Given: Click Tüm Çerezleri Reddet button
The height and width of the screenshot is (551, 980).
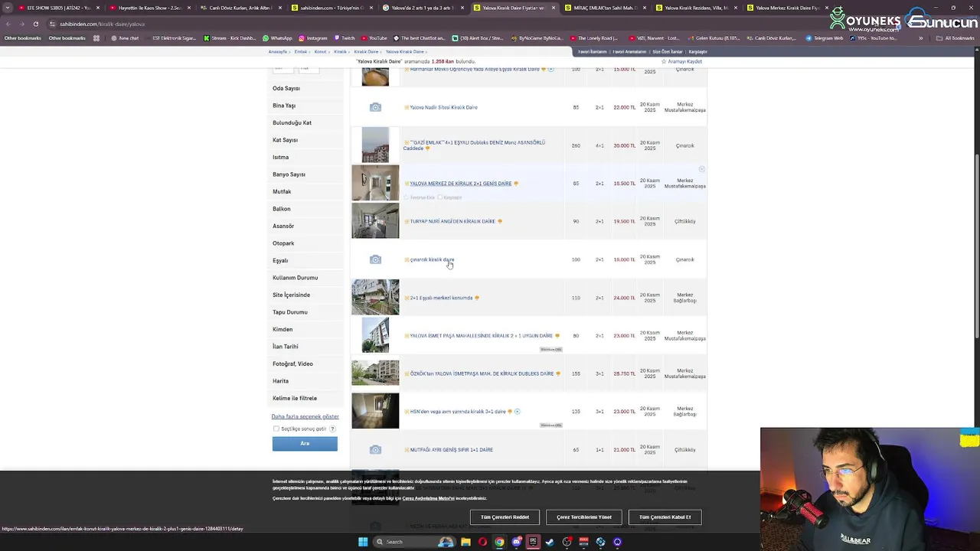Looking at the screenshot, I should tap(505, 517).
